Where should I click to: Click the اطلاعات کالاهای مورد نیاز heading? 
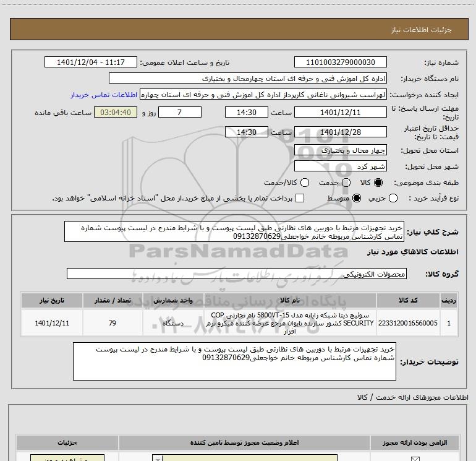[x=413, y=252]
